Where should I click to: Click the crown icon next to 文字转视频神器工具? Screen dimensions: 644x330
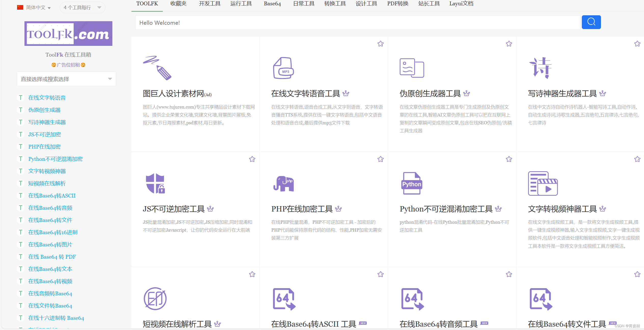tap(602, 209)
